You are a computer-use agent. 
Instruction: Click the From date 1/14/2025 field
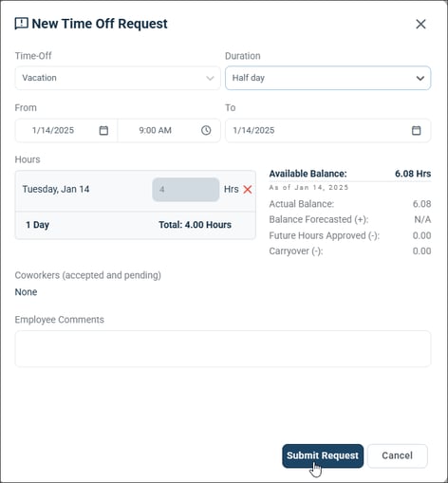pos(66,130)
